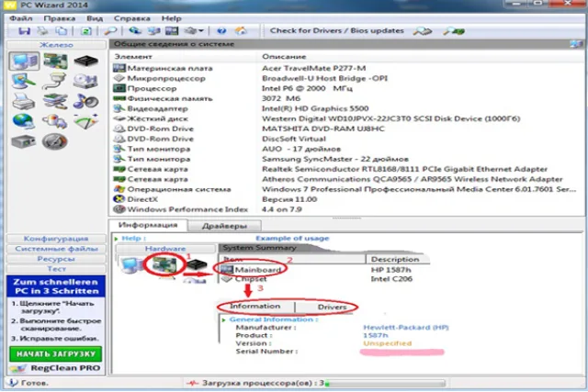
Task: Click the Print toolbar icon
Action: tap(43, 30)
